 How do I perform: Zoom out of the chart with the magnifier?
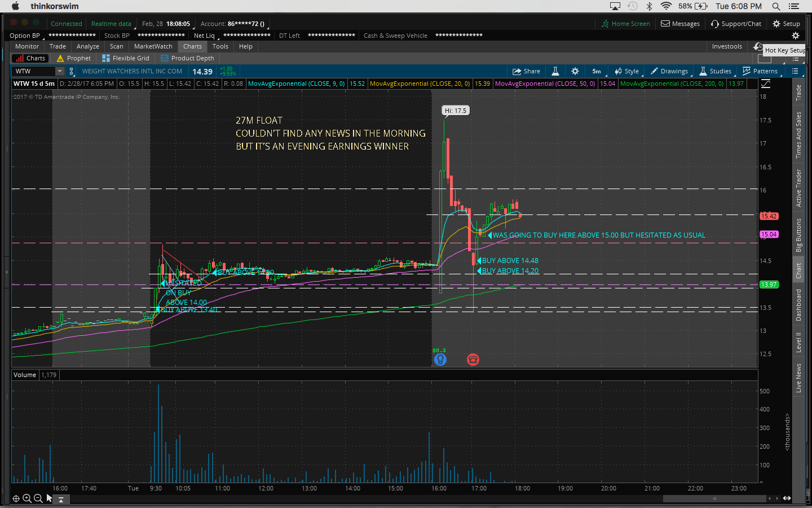click(38, 498)
